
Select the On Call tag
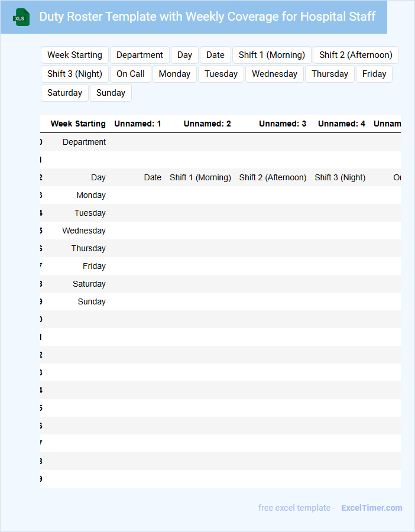(131, 74)
